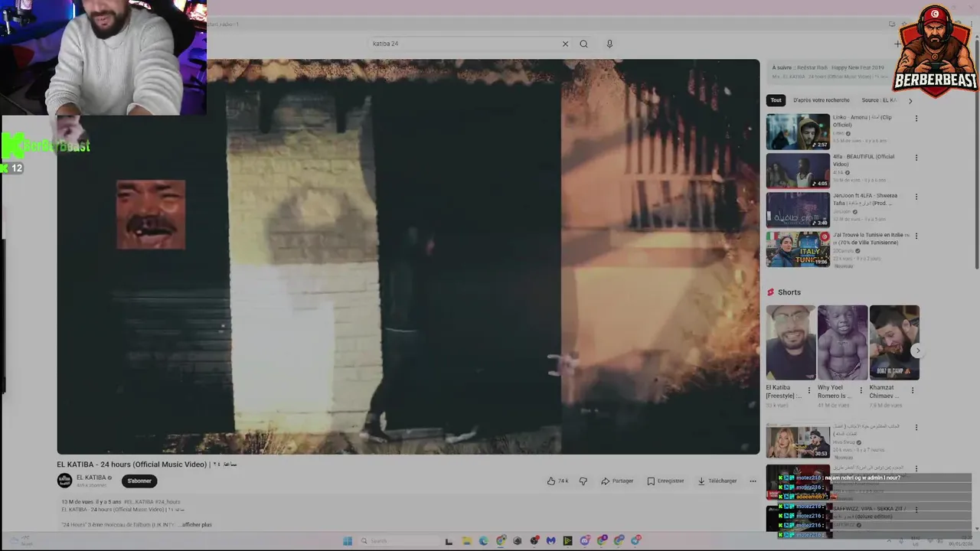Open the EL KATIBA channel name link

click(x=91, y=478)
